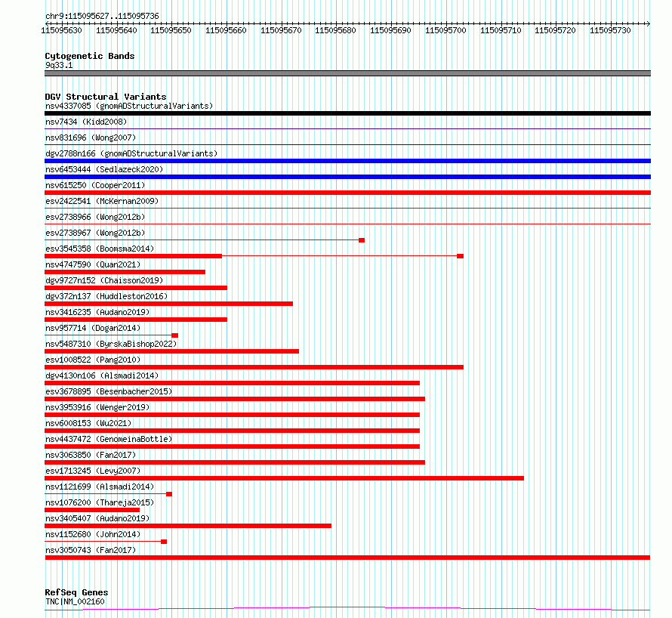This screenshot has height=618, width=672.
Task: Open variant nsv4747590 (Quan2021)
Action: click(x=93, y=264)
